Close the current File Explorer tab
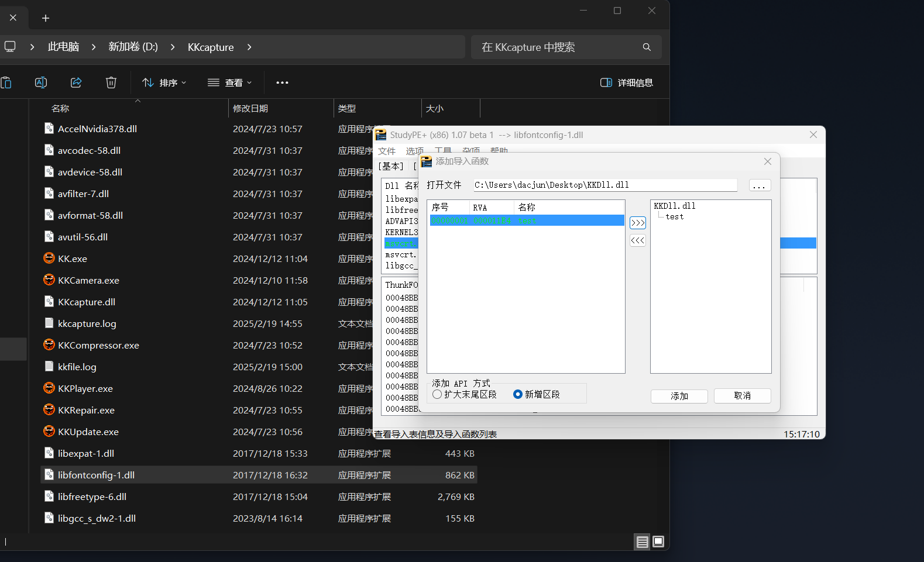This screenshot has width=924, height=562. click(x=13, y=18)
